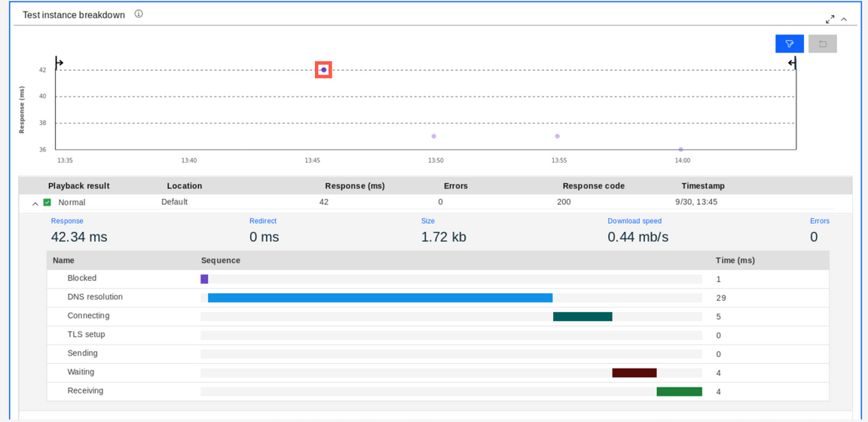Click the gray reset button
Viewport: 868px width, 422px height.
pos(823,44)
